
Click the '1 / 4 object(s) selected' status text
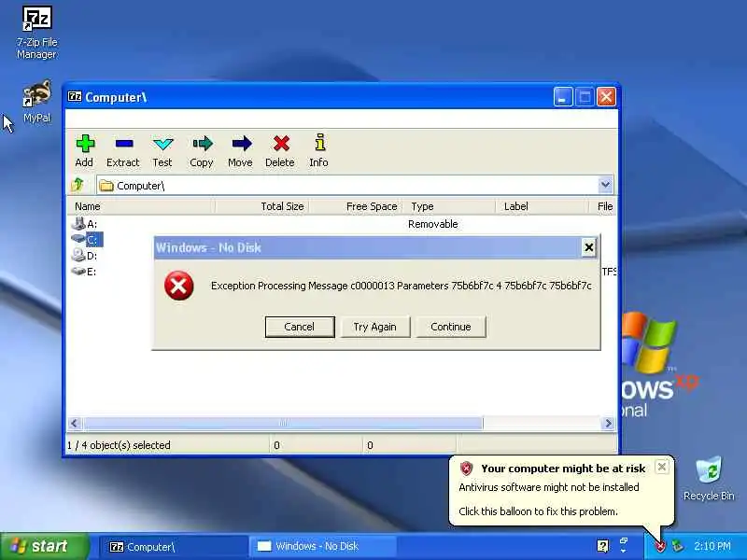pos(119,445)
